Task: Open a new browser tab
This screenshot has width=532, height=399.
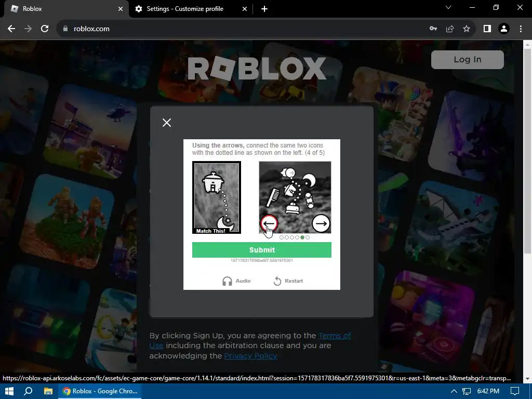Action: (x=264, y=9)
